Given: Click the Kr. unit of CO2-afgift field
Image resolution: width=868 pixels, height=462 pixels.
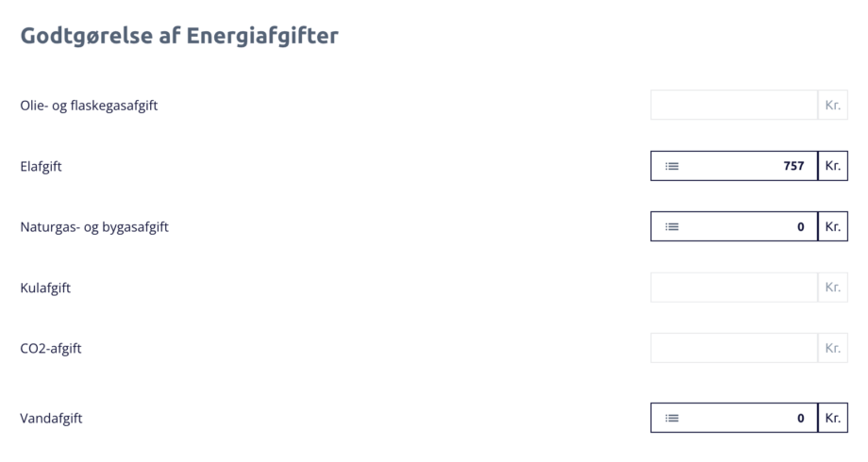Looking at the screenshot, I should point(833,348).
